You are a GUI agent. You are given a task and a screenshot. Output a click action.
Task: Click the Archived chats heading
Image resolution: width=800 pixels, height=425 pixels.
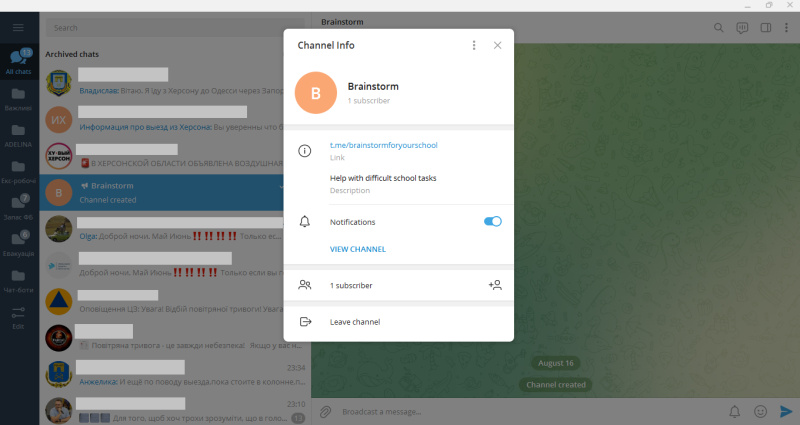pyautogui.click(x=72, y=54)
